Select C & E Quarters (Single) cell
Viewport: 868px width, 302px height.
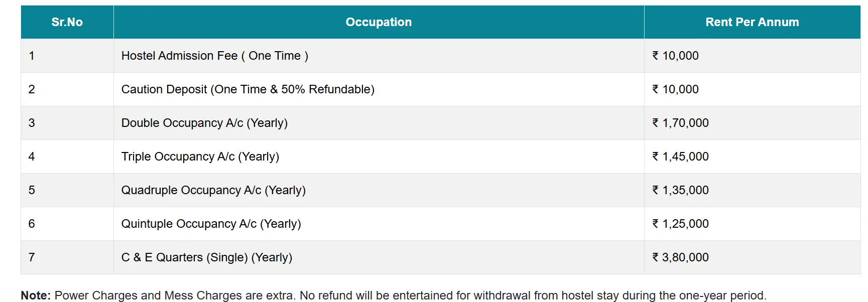tap(206, 257)
